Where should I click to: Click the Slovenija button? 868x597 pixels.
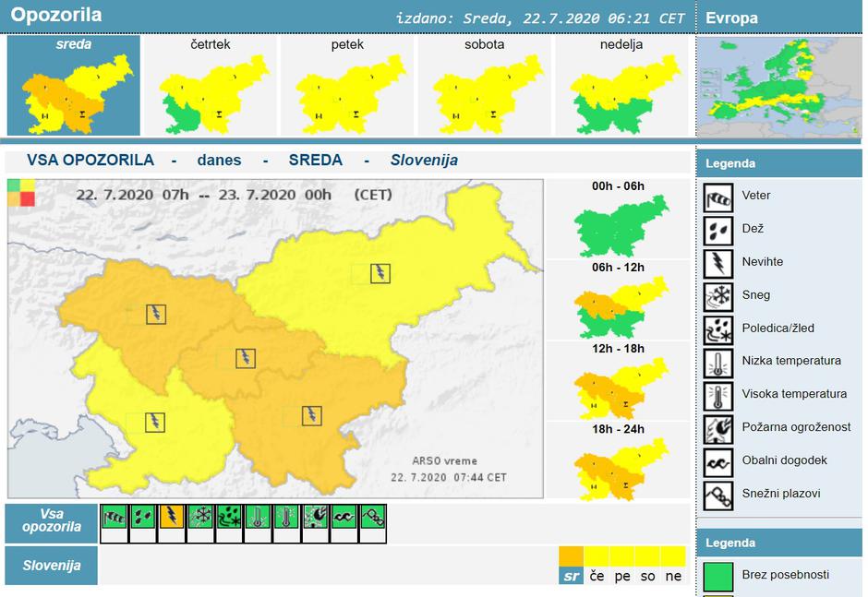click(x=51, y=566)
